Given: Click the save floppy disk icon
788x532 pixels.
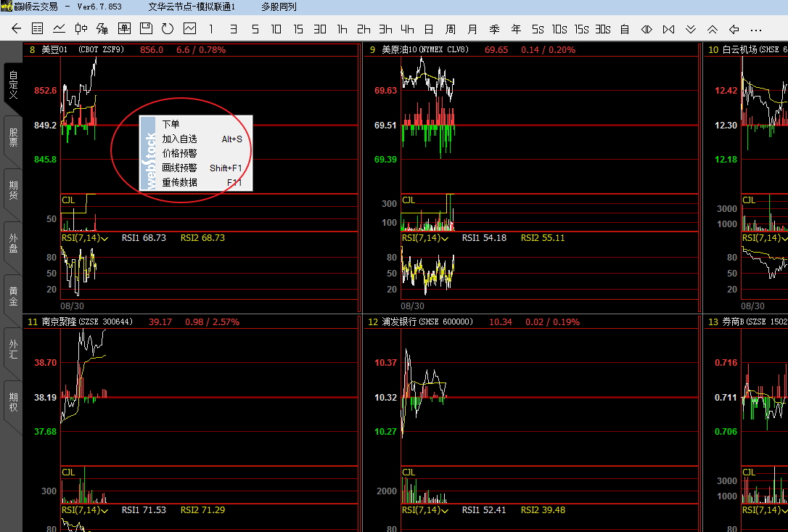Looking at the screenshot, I should (146, 29).
